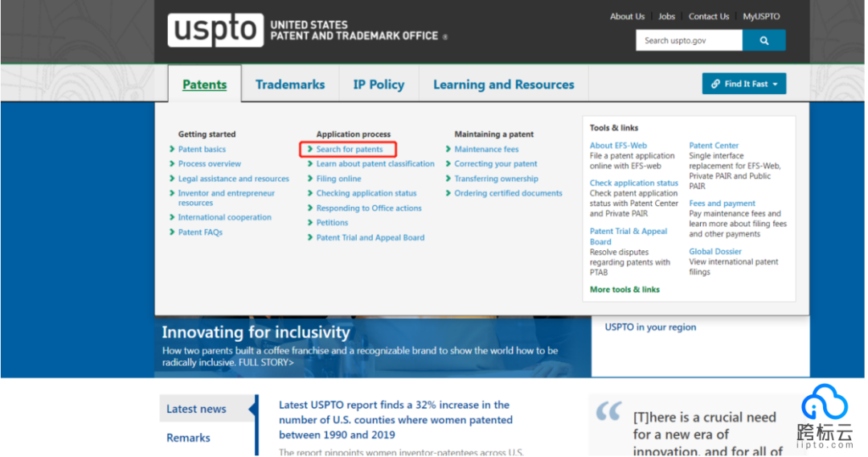The height and width of the screenshot is (457, 868).
Task: Click the USPTO logo
Action: coord(215,30)
